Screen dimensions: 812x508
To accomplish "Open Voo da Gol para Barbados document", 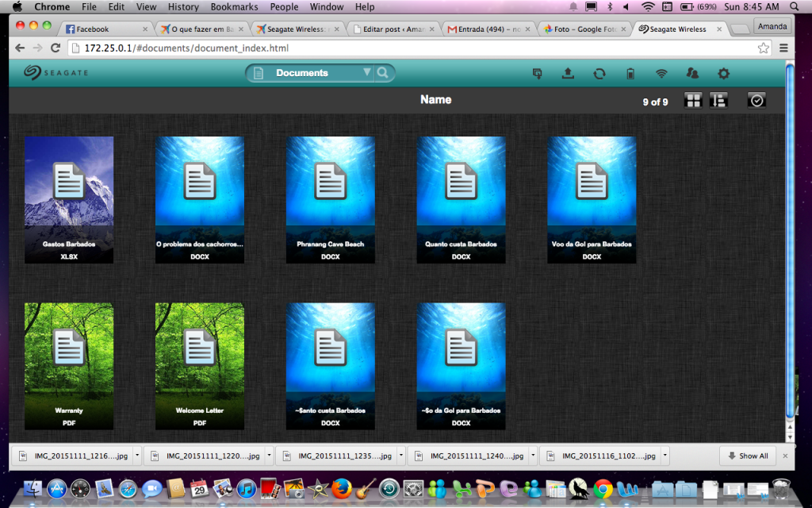I will click(x=592, y=200).
